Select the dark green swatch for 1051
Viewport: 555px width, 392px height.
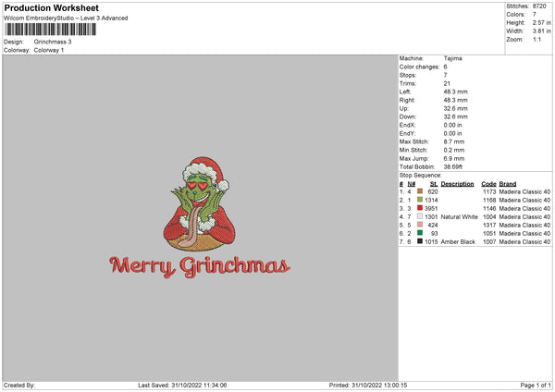click(420, 233)
